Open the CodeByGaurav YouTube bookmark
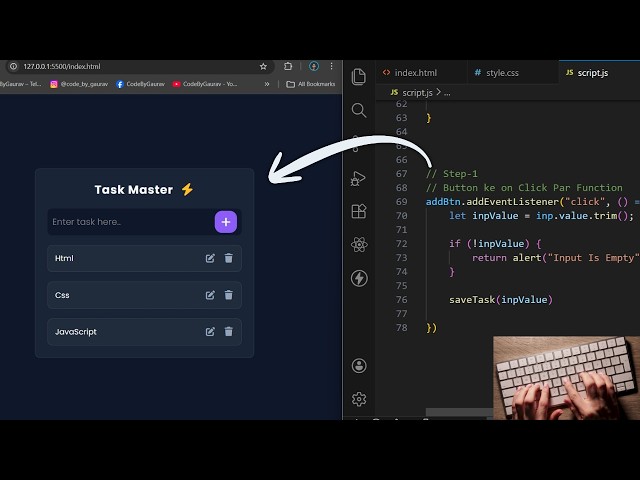This screenshot has height=480, width=640. (205, 84)
